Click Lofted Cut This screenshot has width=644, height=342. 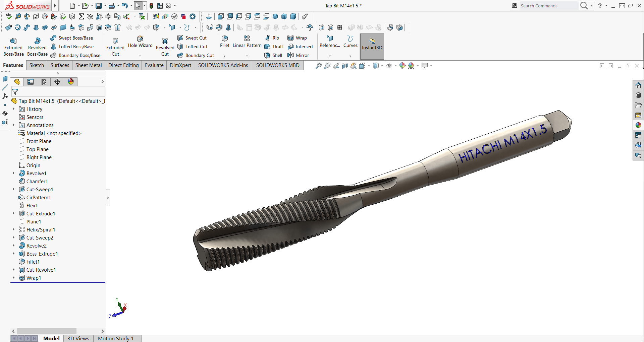pos(193,47)
